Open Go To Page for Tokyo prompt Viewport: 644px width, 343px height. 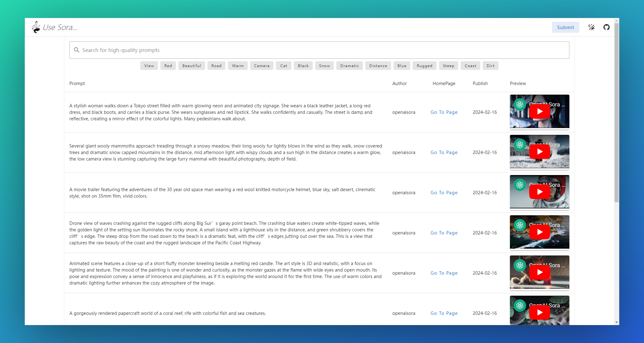(444, 112)
